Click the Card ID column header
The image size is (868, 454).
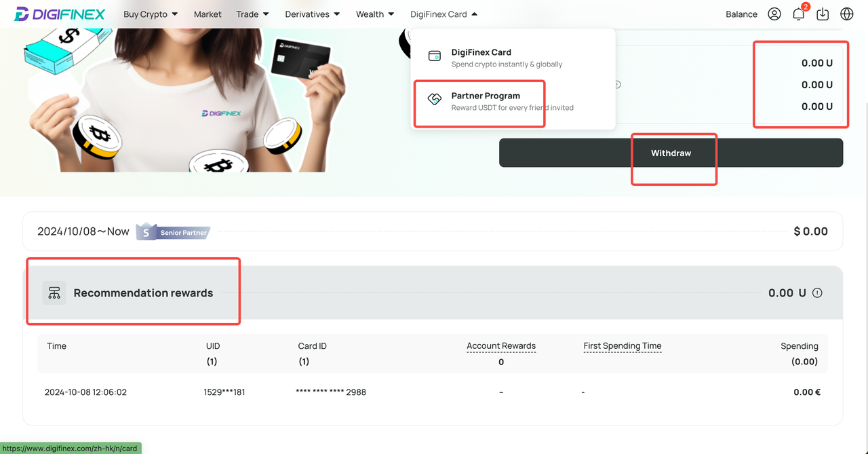(x=313, y=346)
